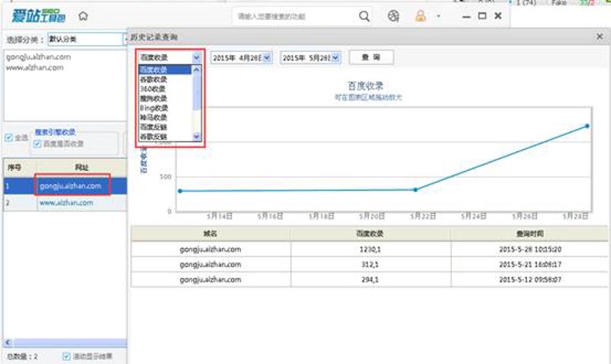Open the skin/theme icon in title bar
Viewport: 611px width, 364px height.
(393, 16)
